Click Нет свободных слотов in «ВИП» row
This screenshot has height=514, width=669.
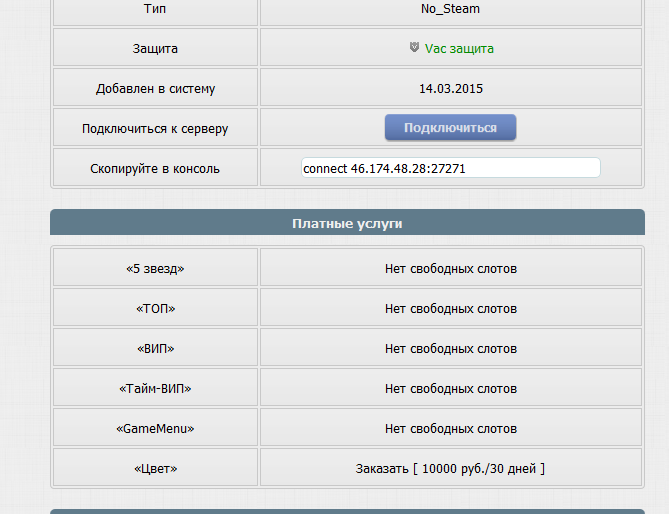[451, 349]
